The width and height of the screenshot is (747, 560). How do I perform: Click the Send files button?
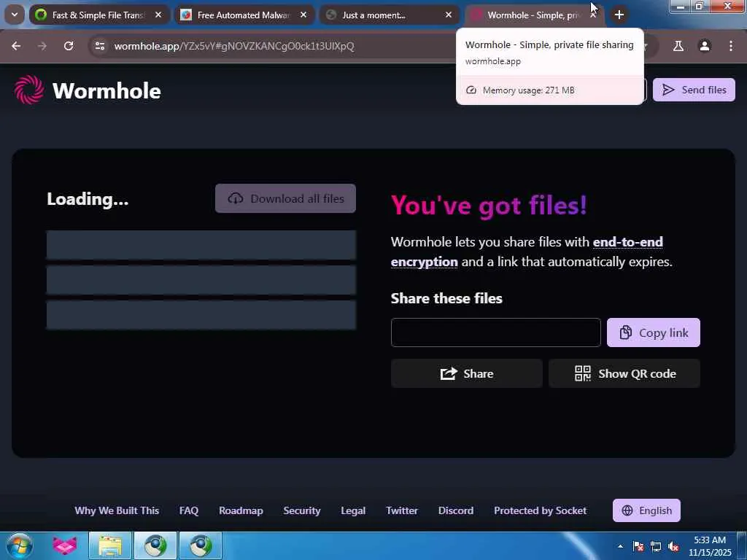(x=694, y=90)
